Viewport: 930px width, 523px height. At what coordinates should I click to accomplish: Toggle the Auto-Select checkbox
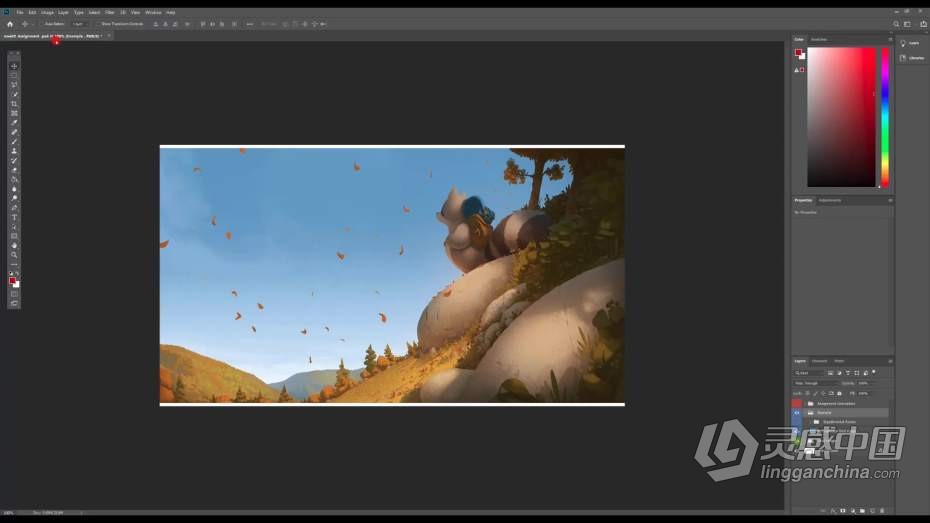42,24
